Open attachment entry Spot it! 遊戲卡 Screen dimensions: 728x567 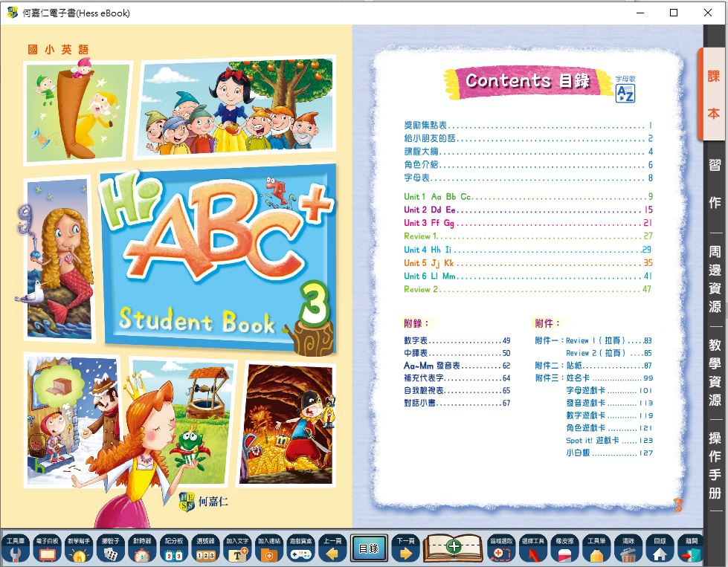(609, 441)
